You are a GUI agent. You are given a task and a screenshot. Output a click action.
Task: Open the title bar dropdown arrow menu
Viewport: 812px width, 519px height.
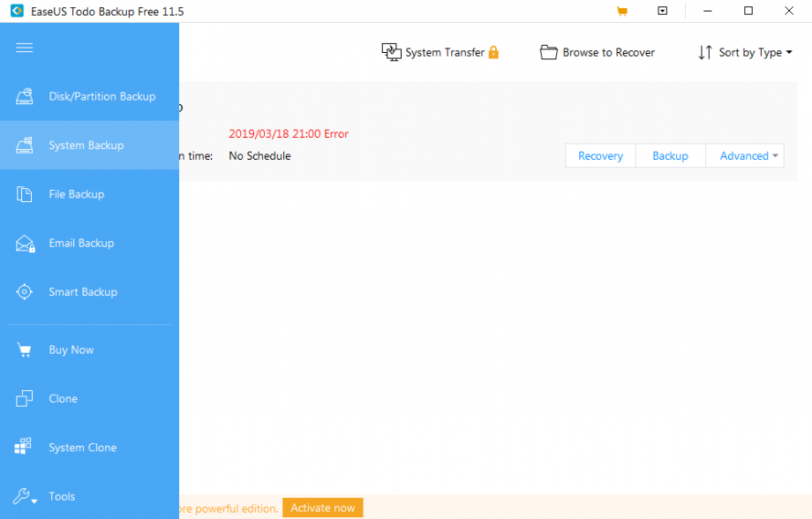tap(663, 11)
